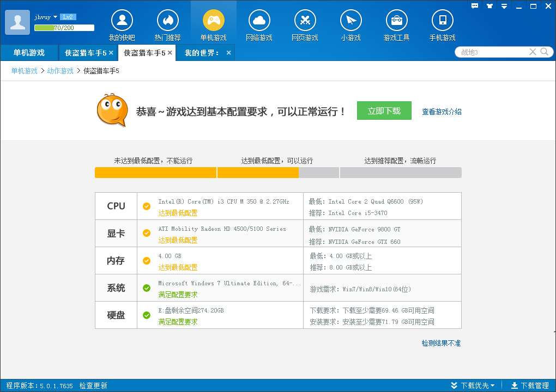Click the 显卡 row orange check icon
The height and width of the screenshot is (392, 556).
[x=147, y=233]
